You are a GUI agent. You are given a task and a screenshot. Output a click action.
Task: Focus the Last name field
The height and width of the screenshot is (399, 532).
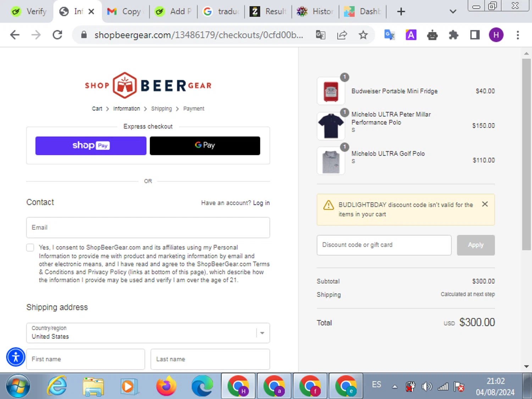[210, 359]
